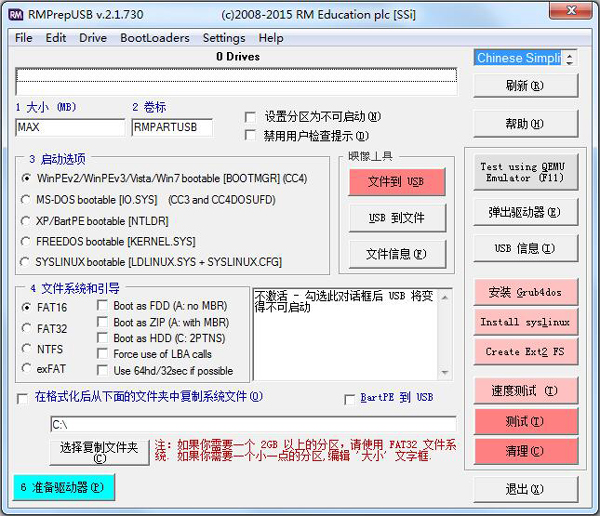Check Use 64hd/32sec if possible
The image size is (600, 516).
pyautogui.click(x=102, y=371)
